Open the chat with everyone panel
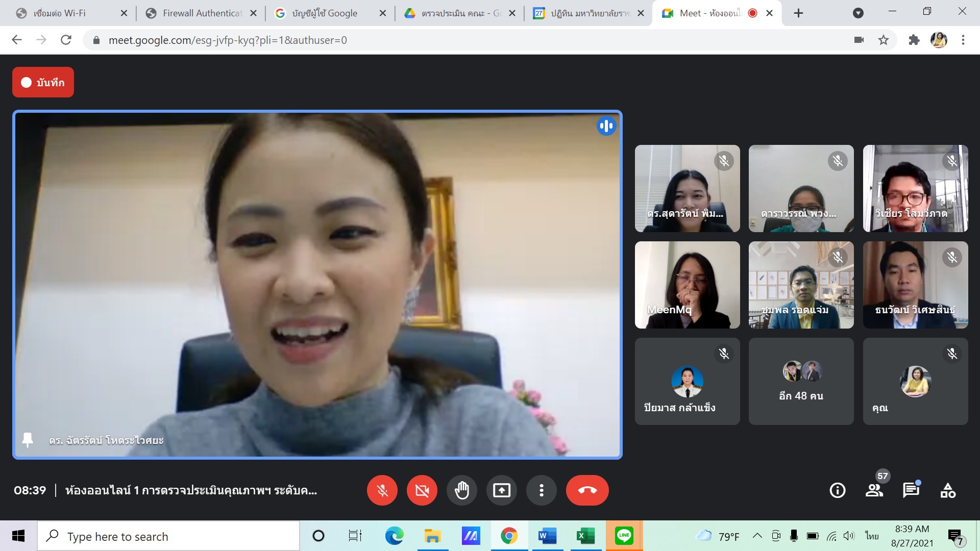Image resolution: width=980 pixels, height=551 pixels. [911, 490]
